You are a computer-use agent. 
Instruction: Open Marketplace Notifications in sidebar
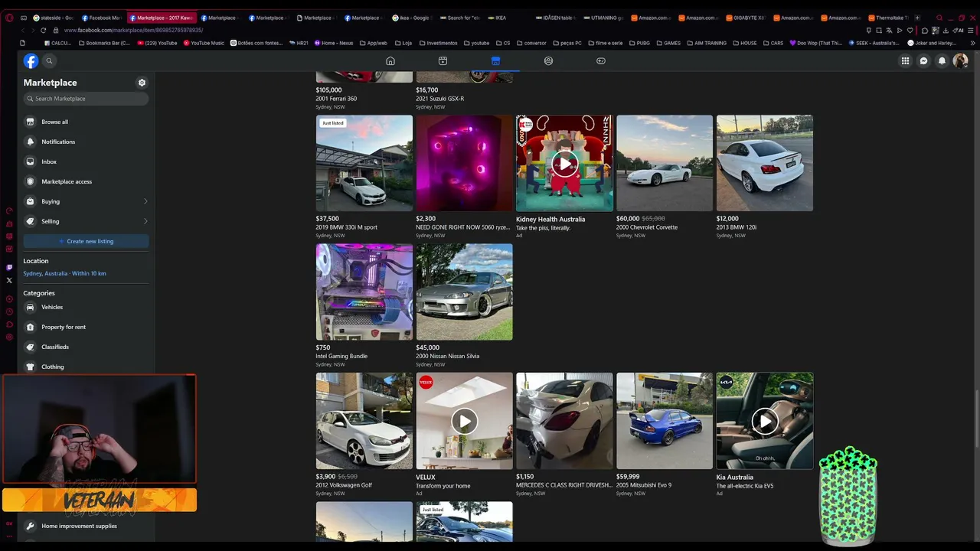click(x=86, y=142)
